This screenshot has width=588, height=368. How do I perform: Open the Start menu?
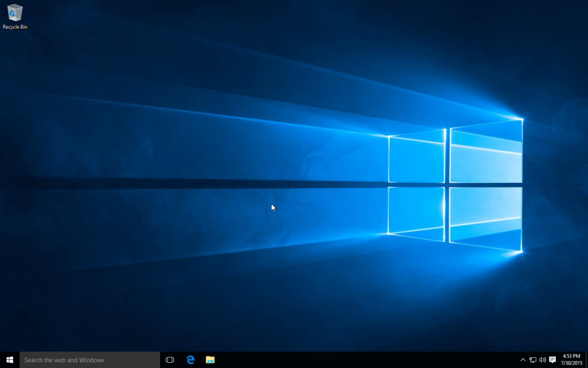(x=10, y=360)
